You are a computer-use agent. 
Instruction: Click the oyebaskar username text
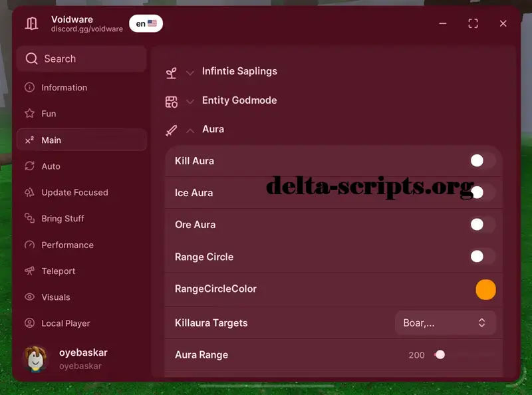point(83,352)
